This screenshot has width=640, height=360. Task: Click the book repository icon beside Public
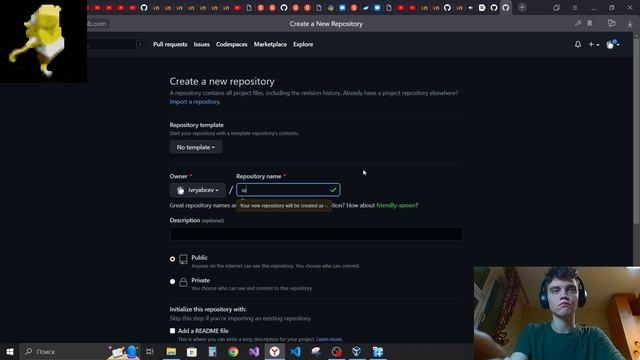click(183, 259)
